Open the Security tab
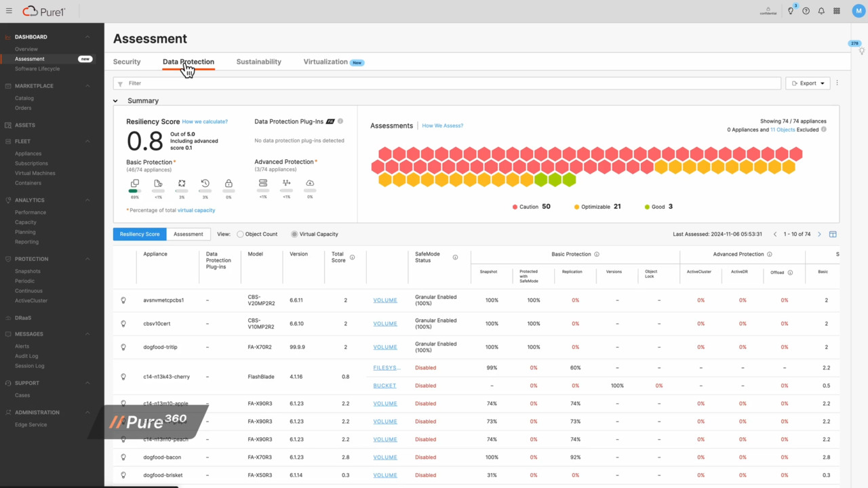The image size is (868, 488). coord(127,62)
